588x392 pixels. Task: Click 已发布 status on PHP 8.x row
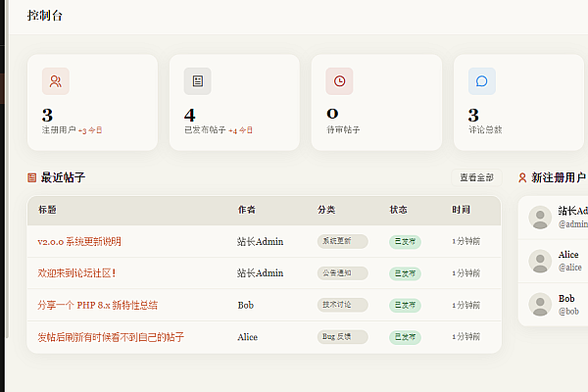point(405,305)
